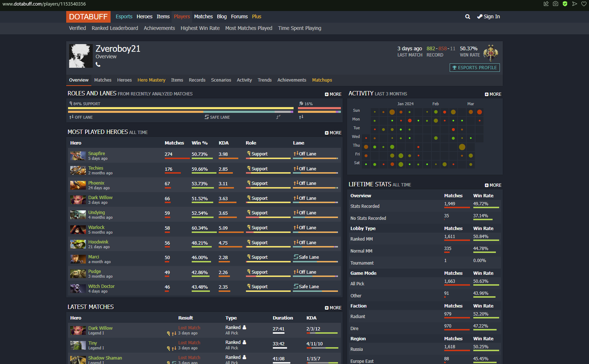589x364 pixels.
Task: Click the Dark Willow portrait in Most Played
Action: coord(78,200)
